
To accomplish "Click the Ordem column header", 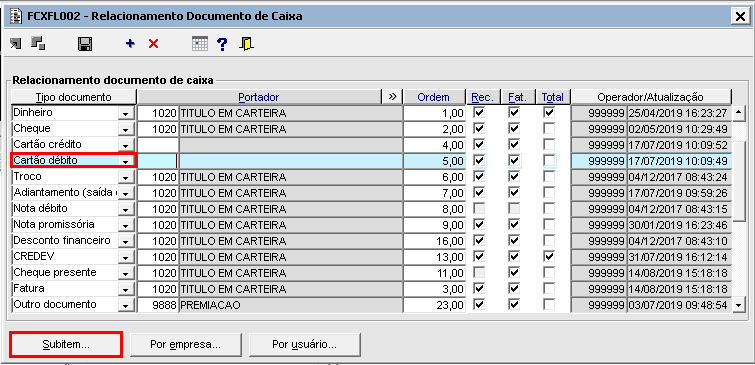I will click(433, 97).
